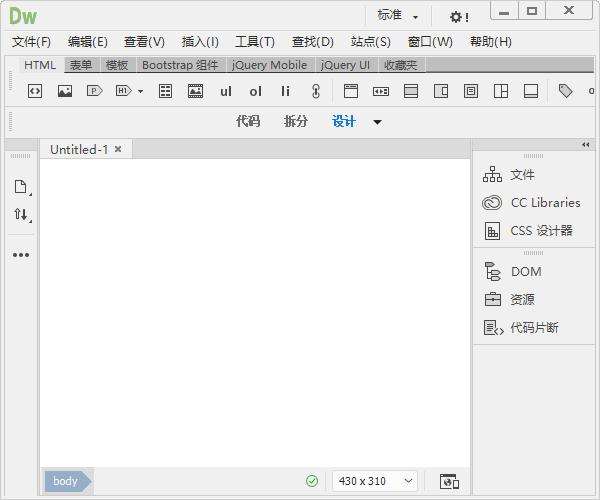This screenshot has width=600, height=500.
Task: Insert a Footer element icon
Action: (531, 91)
